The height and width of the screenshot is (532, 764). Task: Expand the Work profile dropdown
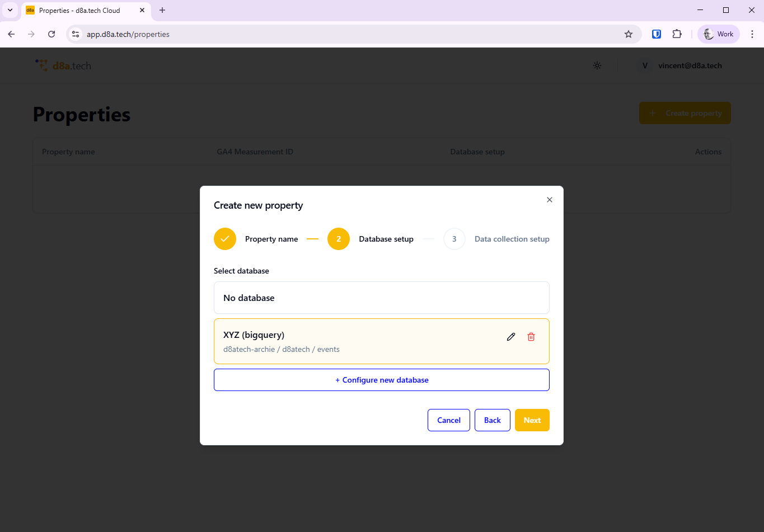click(x=718, y=34)
